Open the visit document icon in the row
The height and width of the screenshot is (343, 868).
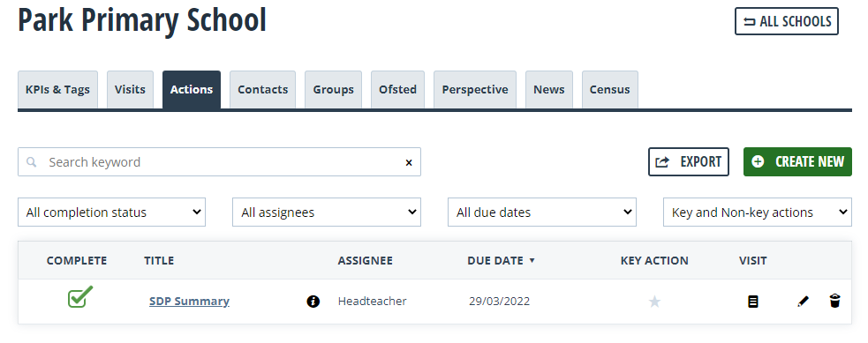[x=753, y=302]
